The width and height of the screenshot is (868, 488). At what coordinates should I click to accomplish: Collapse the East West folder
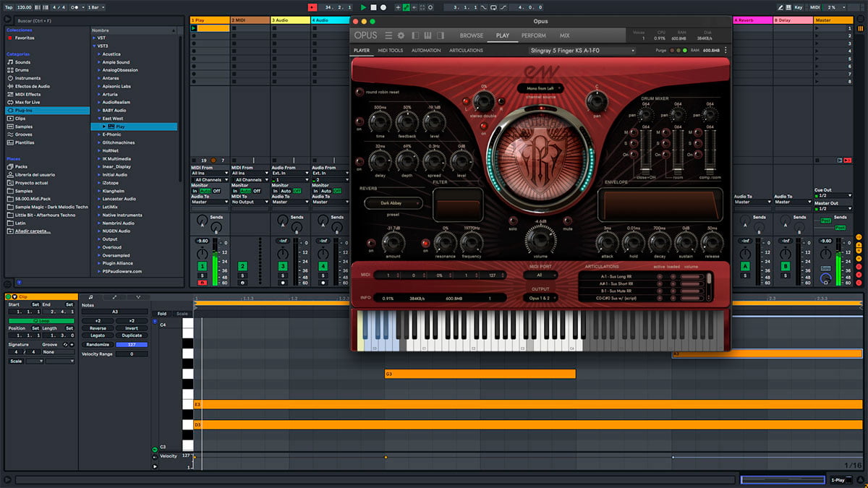(x=100, y=119)
